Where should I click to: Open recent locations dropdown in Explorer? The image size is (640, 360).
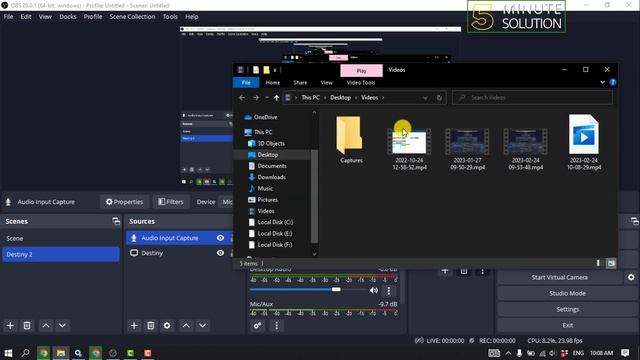coord(267,98)
